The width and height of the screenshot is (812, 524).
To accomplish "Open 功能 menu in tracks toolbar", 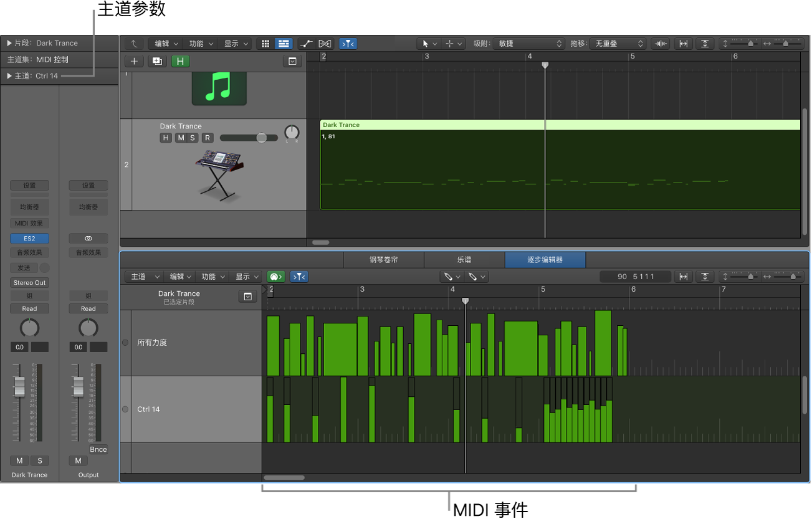I will [200, 44].
